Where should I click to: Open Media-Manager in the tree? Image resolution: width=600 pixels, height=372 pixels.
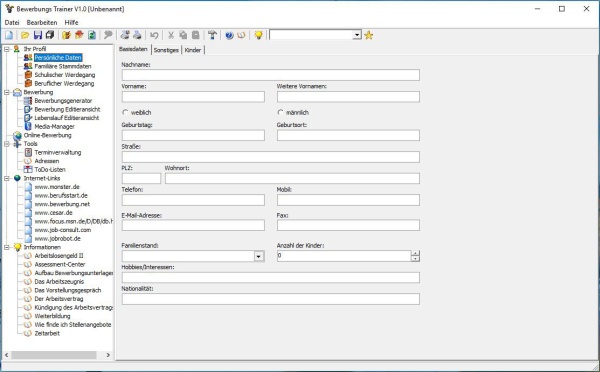(55, 127)
